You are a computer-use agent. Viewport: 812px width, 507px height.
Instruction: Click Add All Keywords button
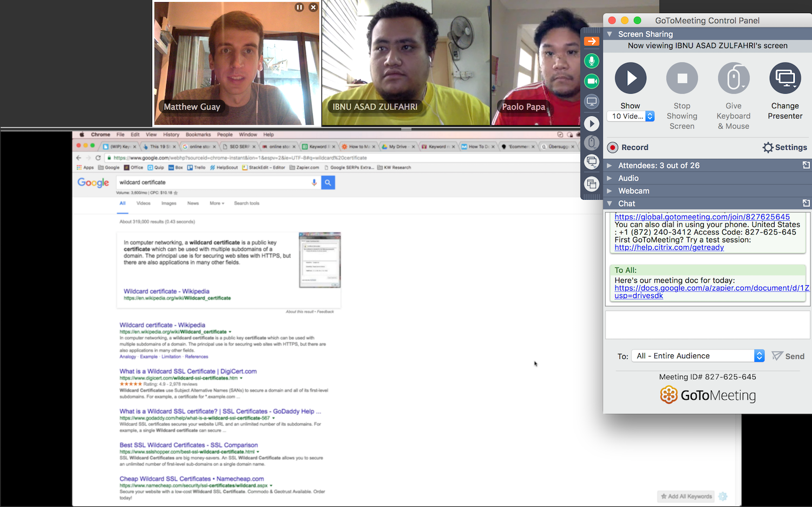click(x=686, y=496)
